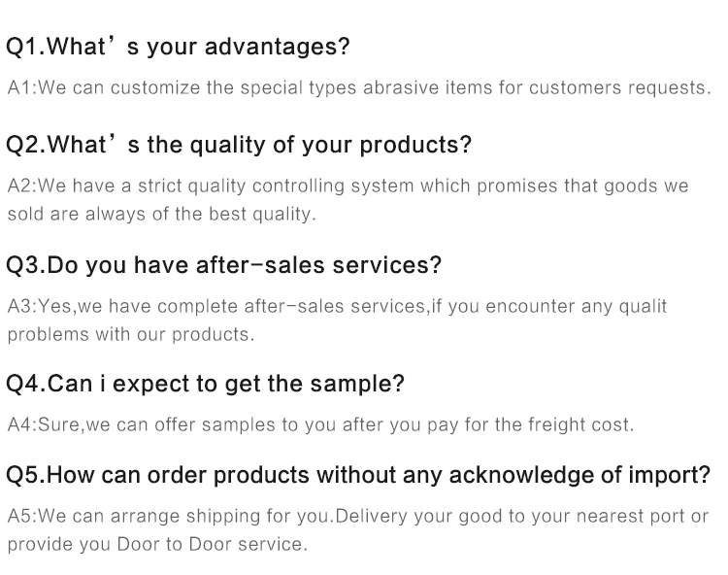Click the A5 line about arranging shipping
This screenshot has width=728, height=575.
click(x=358, y=516)
